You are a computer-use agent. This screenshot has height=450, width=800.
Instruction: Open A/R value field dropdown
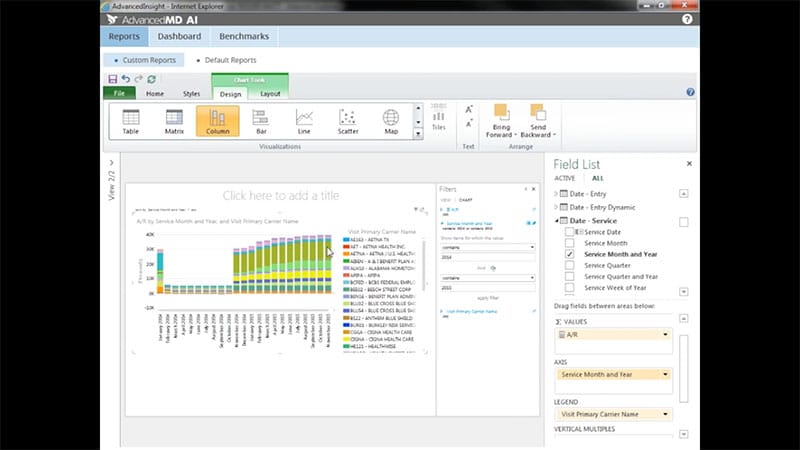point(665,335)
